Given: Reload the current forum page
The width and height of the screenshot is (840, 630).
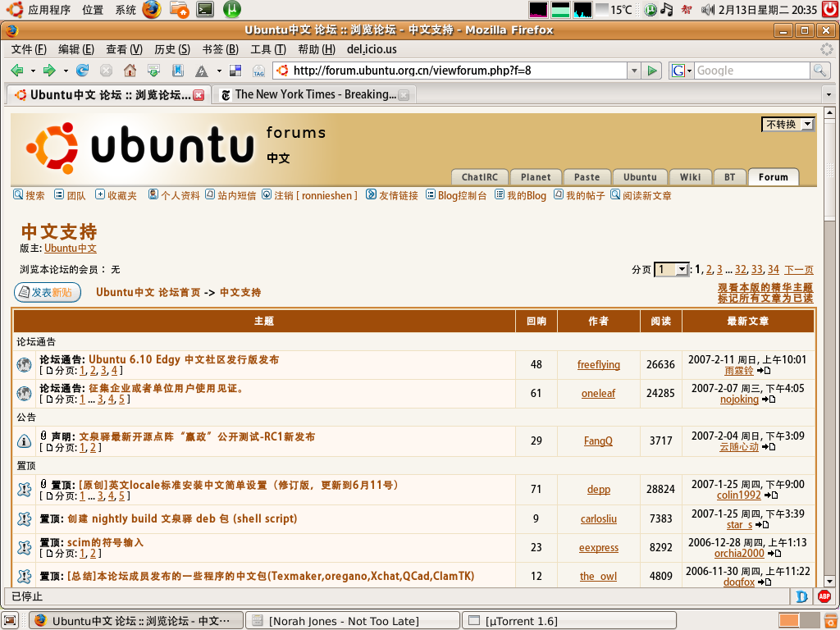Looking at the screenshot, I should (x=83, y=71).
